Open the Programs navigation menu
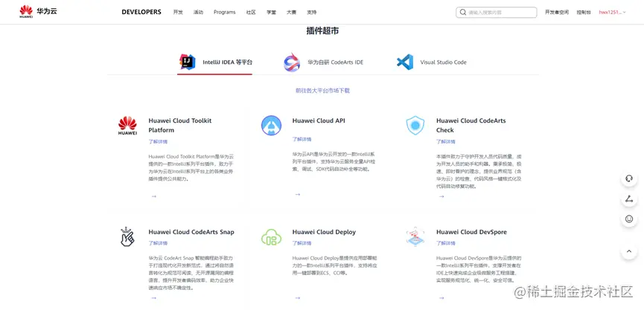Viewport: 644px width, 310px height. (225, 13)
